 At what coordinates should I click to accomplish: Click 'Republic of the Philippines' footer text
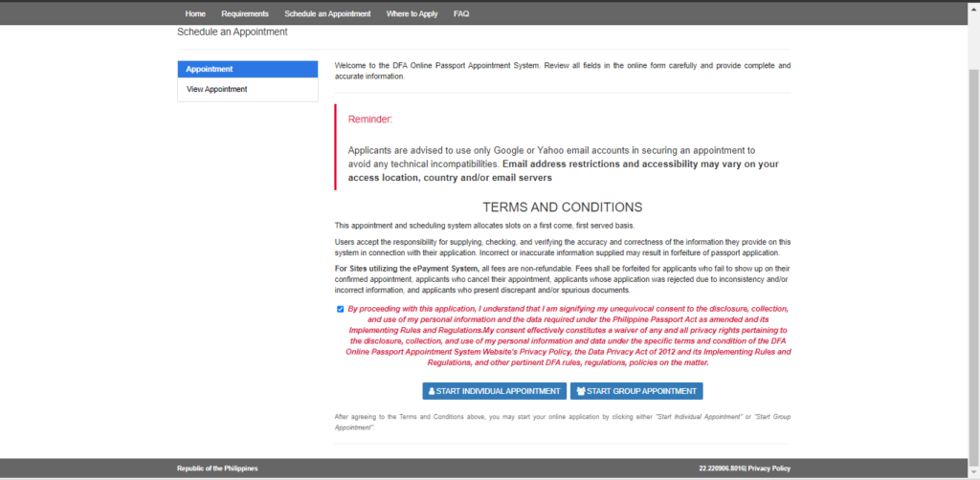[217, 469]
